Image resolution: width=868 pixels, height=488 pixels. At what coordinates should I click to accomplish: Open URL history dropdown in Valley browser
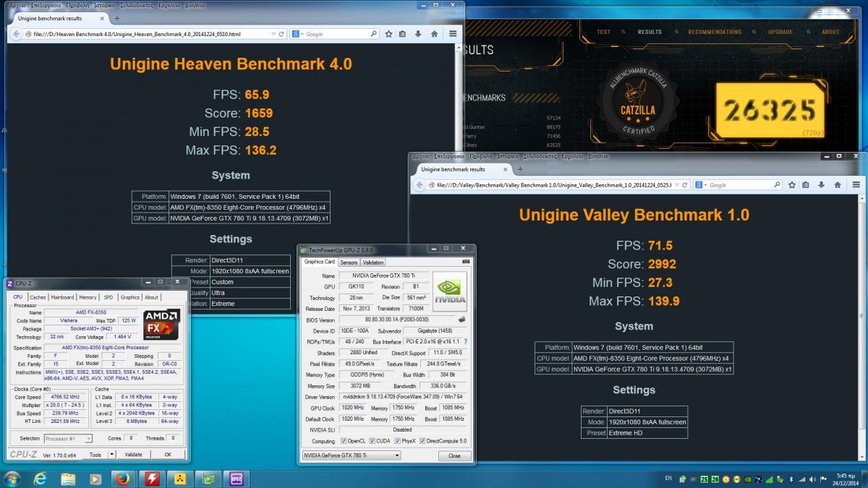677,184
